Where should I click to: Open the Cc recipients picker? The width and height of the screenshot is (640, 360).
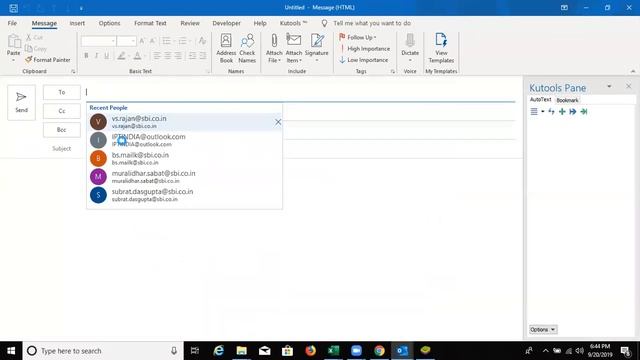[62, 111]
